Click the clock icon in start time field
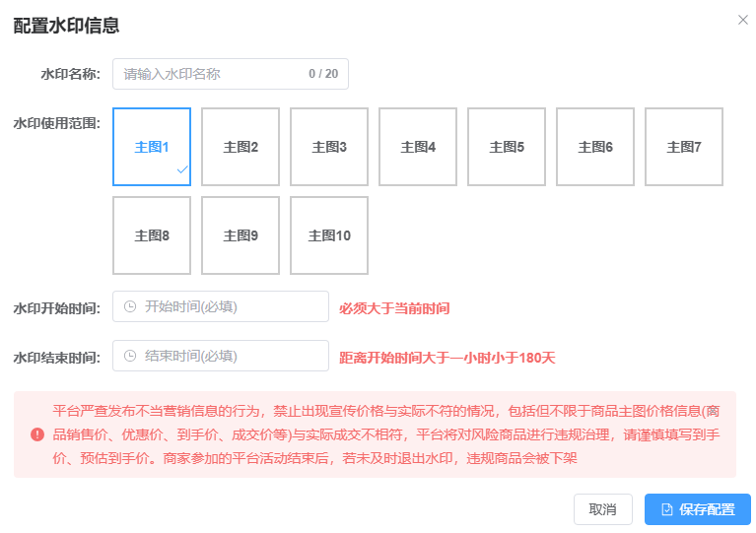 pos(130,307)
